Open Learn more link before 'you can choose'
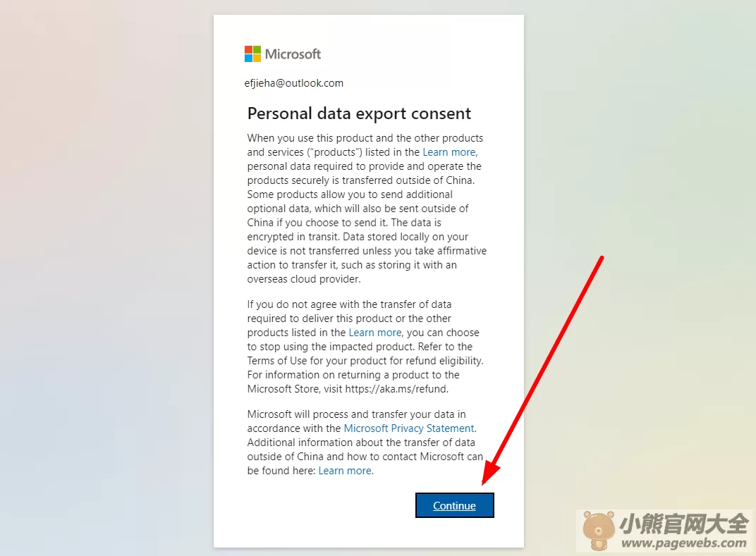This screenshot has width=756, height=556. 375,333
